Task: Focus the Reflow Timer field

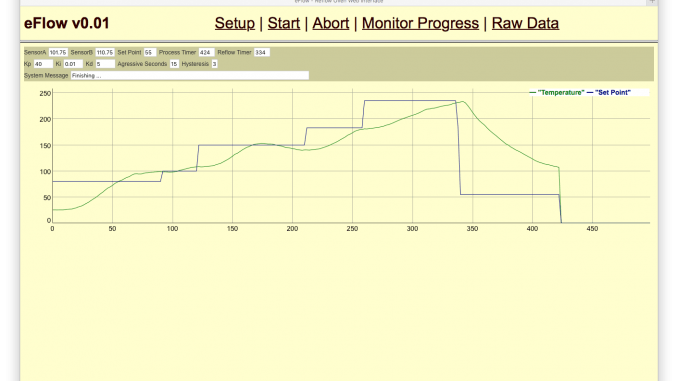Action: point(262,52)
